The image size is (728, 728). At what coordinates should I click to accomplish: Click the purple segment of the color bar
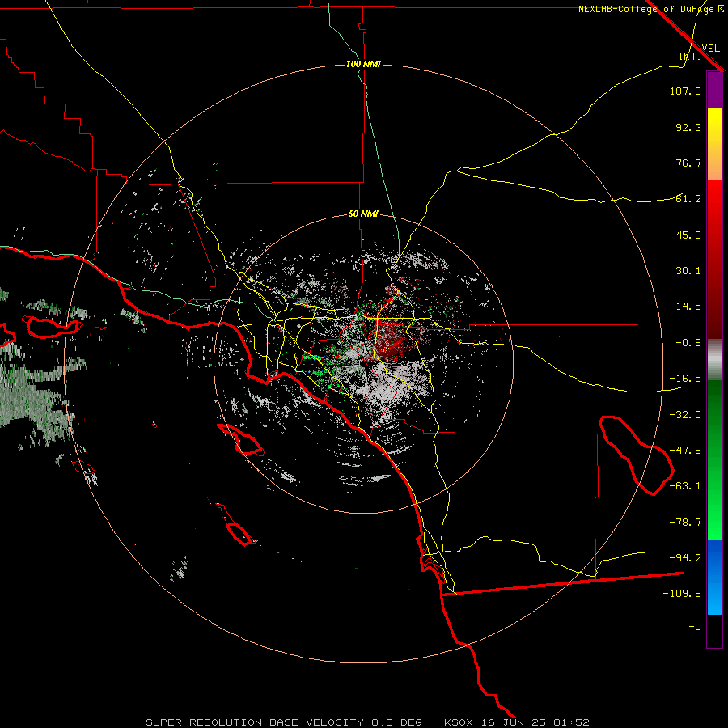(x=714, y=90)
